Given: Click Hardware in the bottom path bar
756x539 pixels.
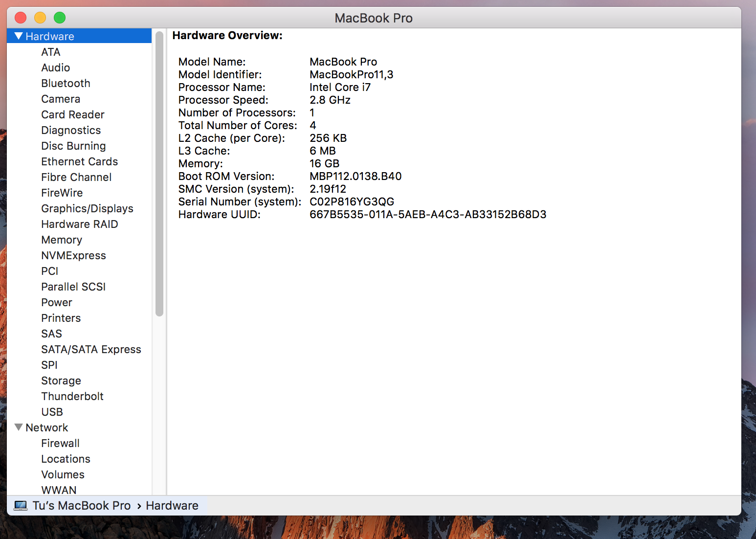Looking at the screenshot, I should tap(172, 506).
